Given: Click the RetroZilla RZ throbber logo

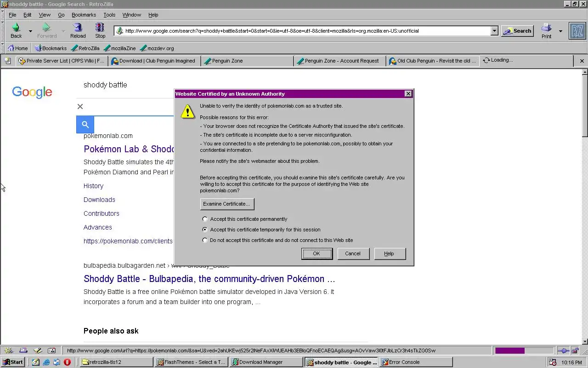Looking at the screenshot, I should click(577, 31).
